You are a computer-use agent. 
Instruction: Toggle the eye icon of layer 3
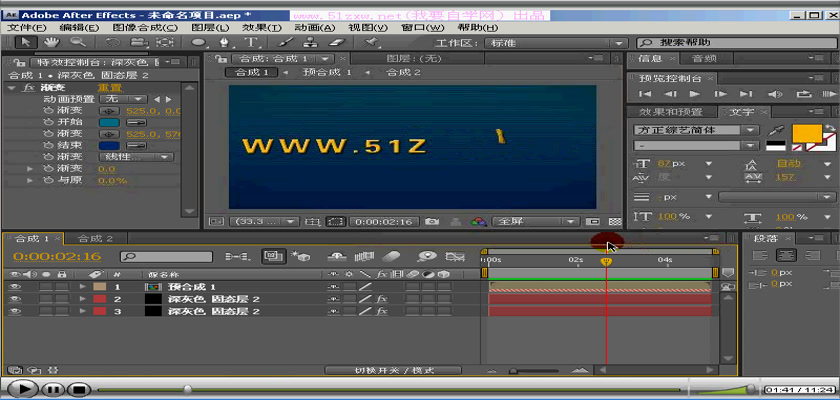14,311
